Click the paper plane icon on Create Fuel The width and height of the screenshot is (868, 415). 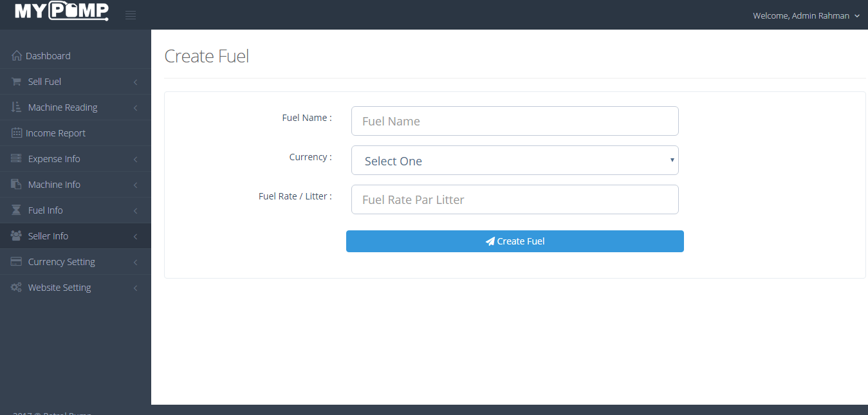pos(490,241)
